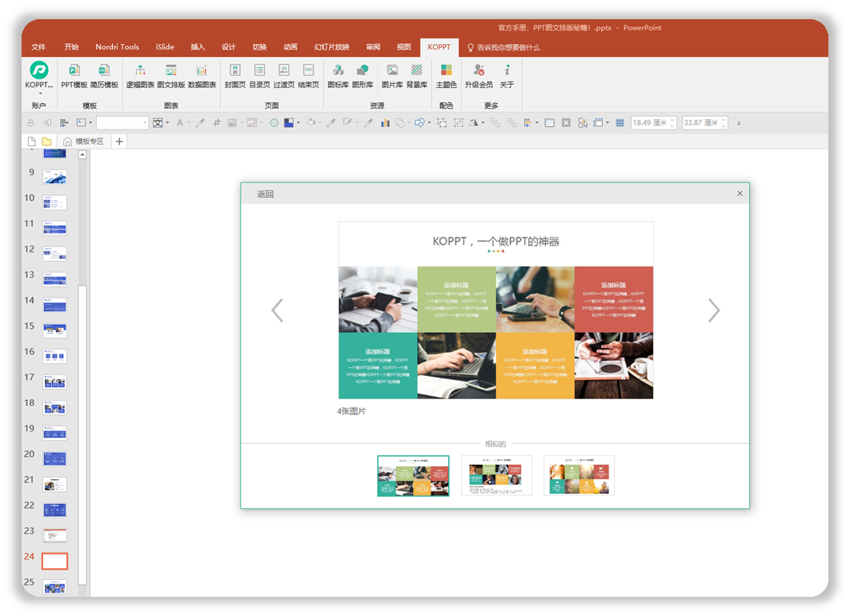Switch to the 插入 ribbon tab

coord(198,47)
